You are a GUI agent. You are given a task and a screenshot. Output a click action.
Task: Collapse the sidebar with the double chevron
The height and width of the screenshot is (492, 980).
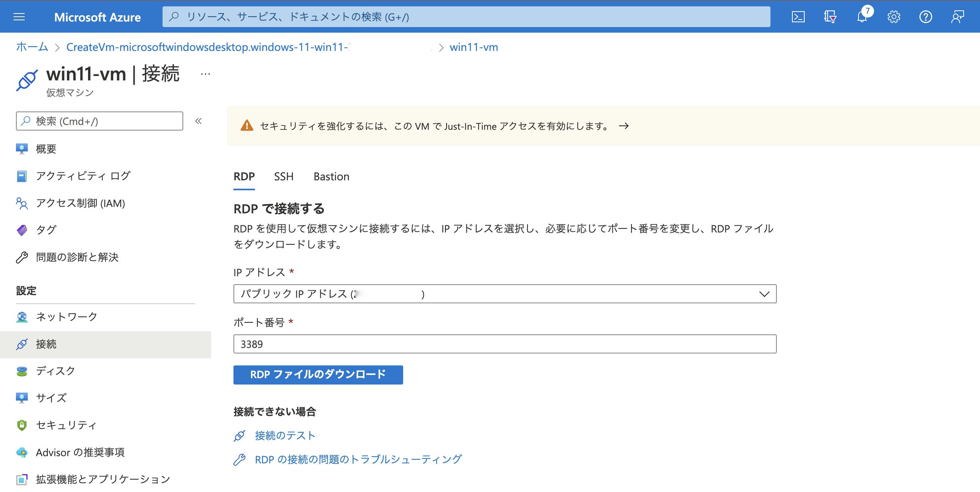pyautogui.click(x=198, y=122)
